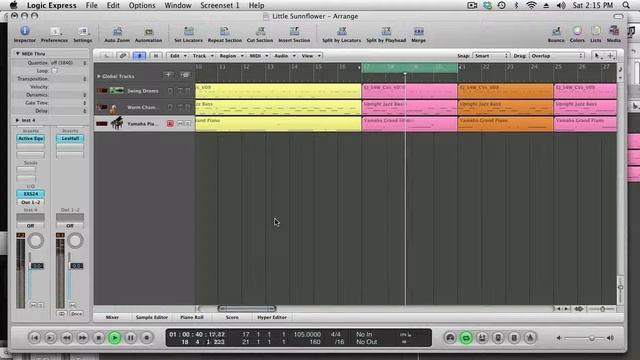Toggle the blue Catch playhead button
This screenshot has width=640, height=360.
[x=139, y=56]
